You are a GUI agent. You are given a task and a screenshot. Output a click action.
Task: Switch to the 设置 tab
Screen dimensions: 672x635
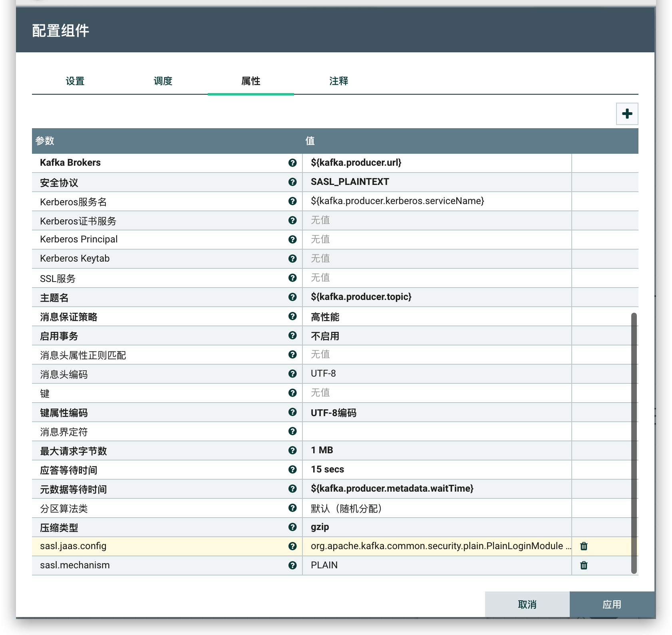(x=75, y=81)
